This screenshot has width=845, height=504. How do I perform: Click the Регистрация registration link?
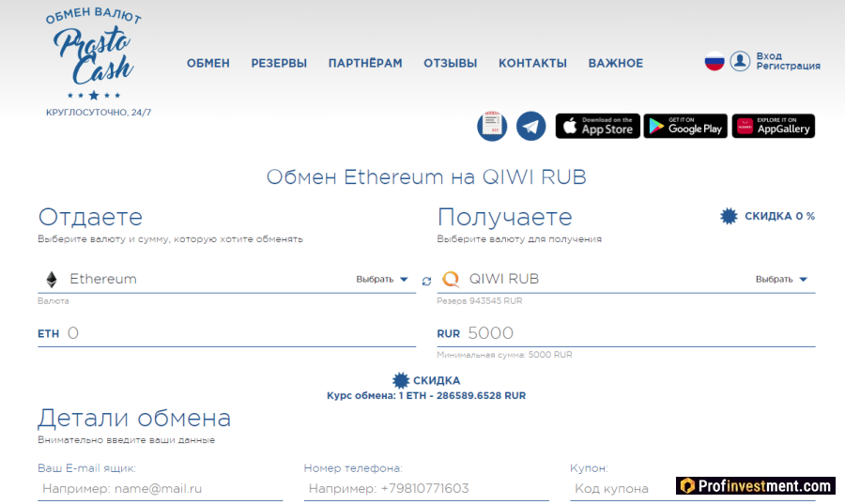(788, 67)
